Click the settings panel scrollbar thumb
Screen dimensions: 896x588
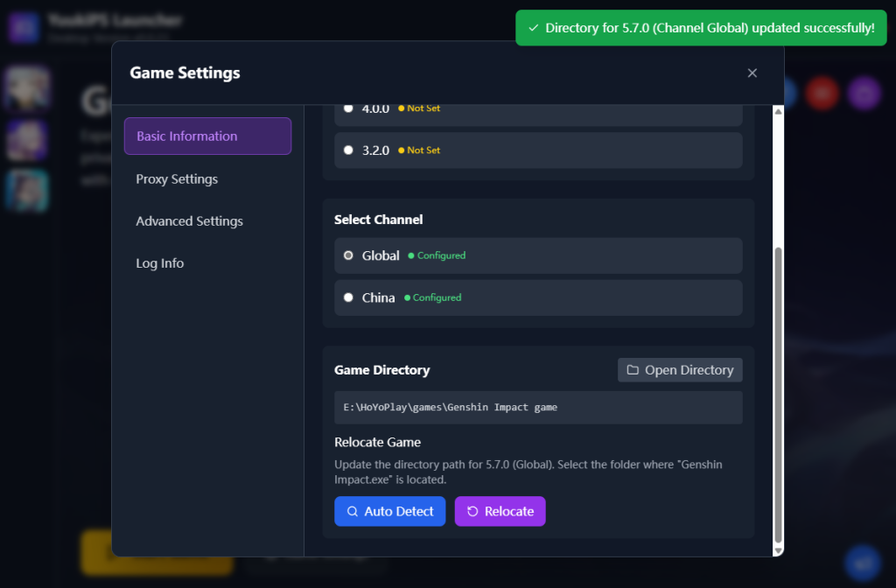778,395
